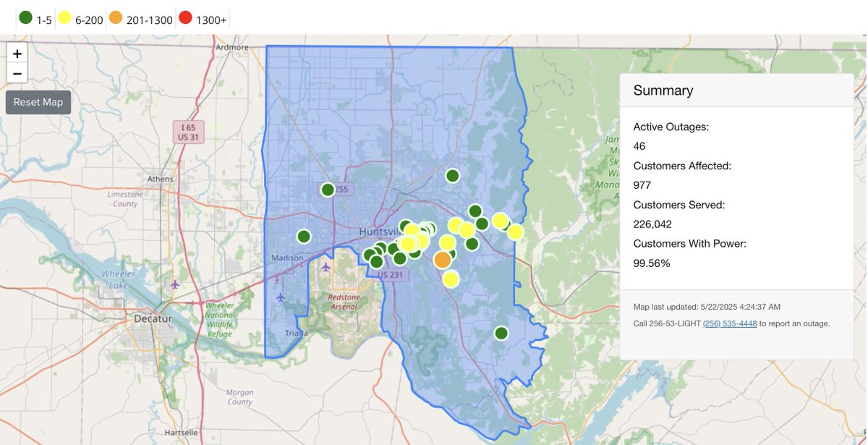Click the Customers Served value 226,042

coord(652,224)
